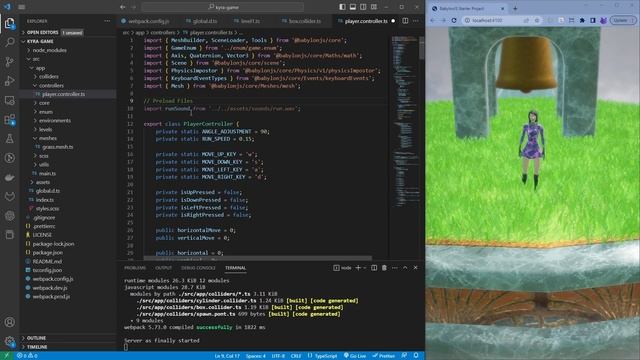640x360 pixels.
Task: Switch to the OUTPUT panel tab
Action: coord(163,268)
